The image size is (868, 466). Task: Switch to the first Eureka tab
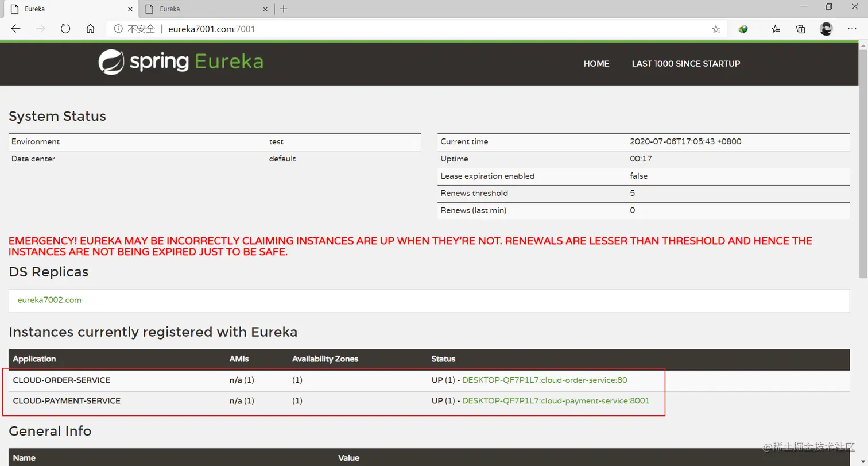pyautogui.click(x=72, y=9)
